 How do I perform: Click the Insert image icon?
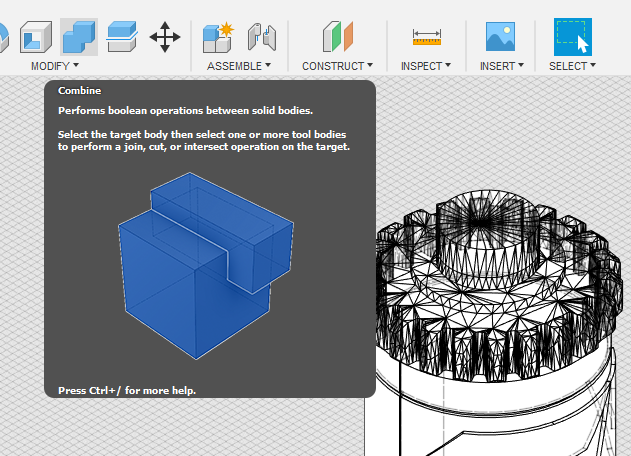(x=500, y=37)
